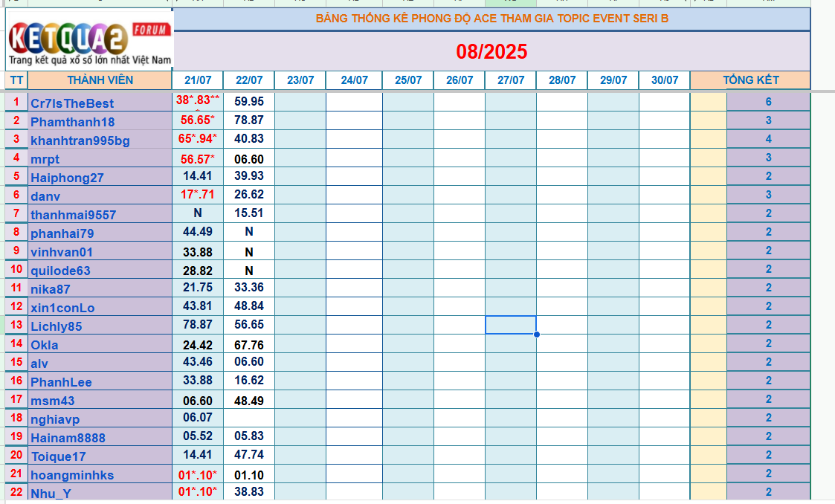Select the '24/07' date header

[354, 80]
